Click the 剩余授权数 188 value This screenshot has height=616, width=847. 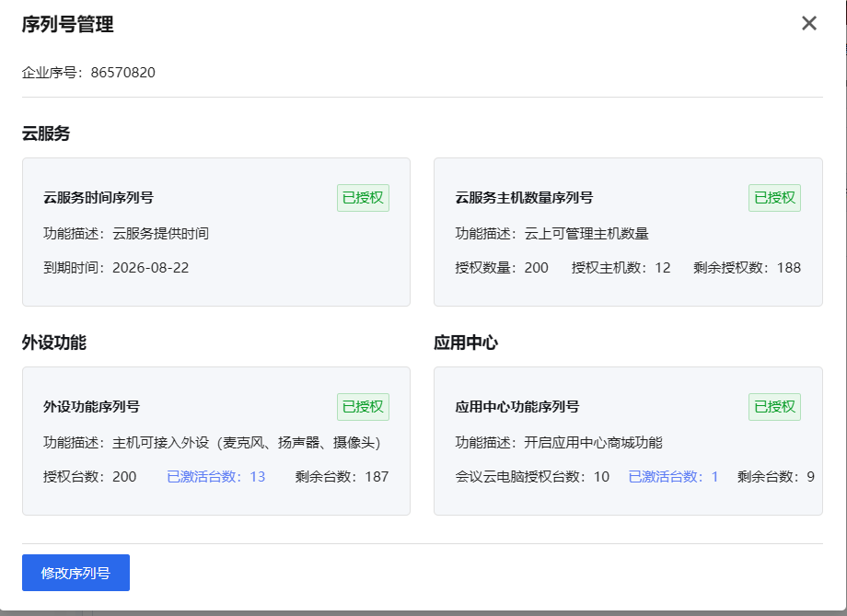(x=747, y=268)
